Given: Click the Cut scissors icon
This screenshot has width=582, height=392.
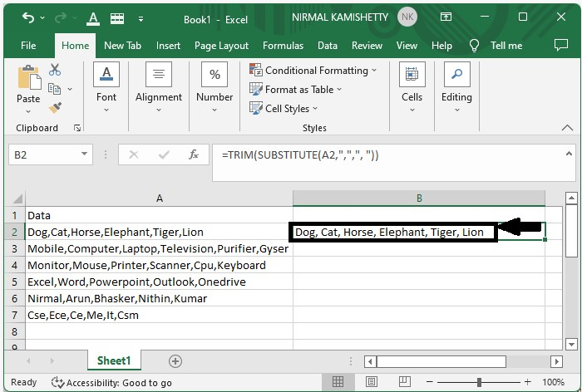Looking at the screenshot, I should (55, 70).
